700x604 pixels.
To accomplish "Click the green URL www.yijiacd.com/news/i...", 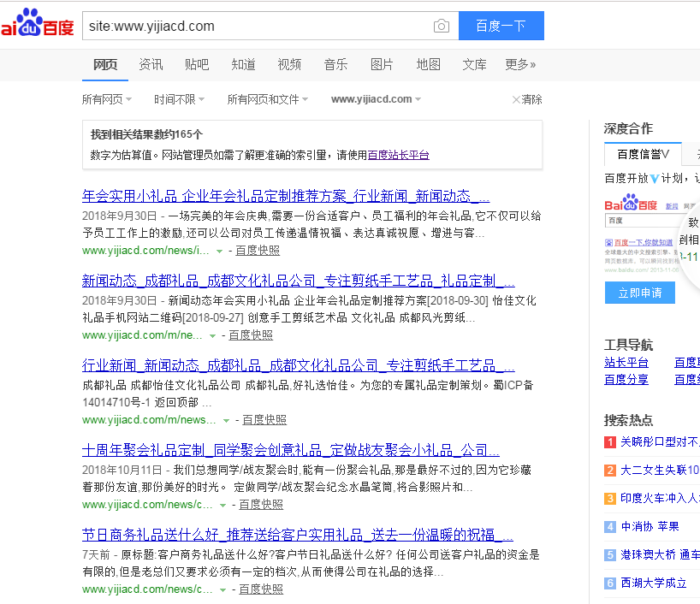I will 145,251.
